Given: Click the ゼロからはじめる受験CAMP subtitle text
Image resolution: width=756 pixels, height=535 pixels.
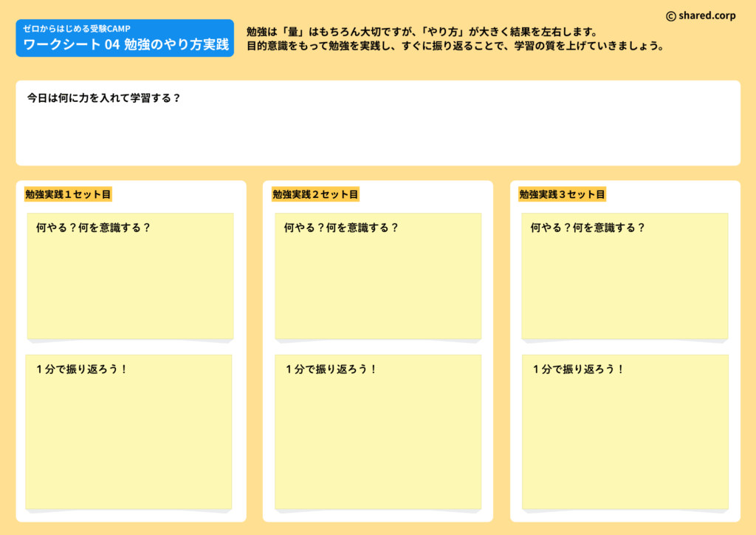Looking at the screenshot, I should [x=77, y=29].
